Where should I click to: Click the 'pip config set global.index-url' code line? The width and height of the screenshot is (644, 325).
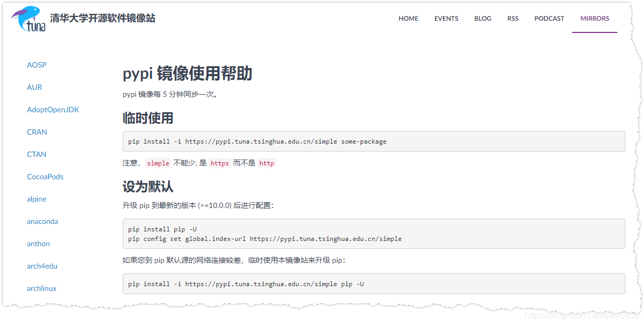point(265,239)
